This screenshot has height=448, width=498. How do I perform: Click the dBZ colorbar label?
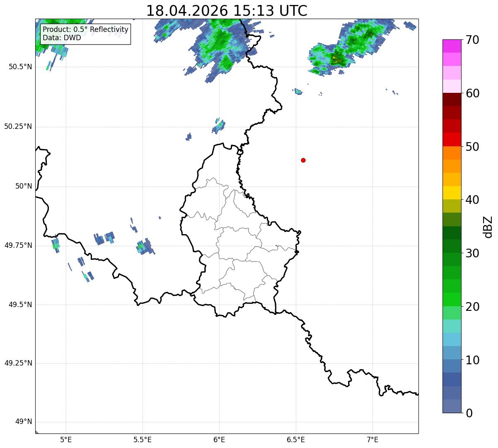point(488,226)
